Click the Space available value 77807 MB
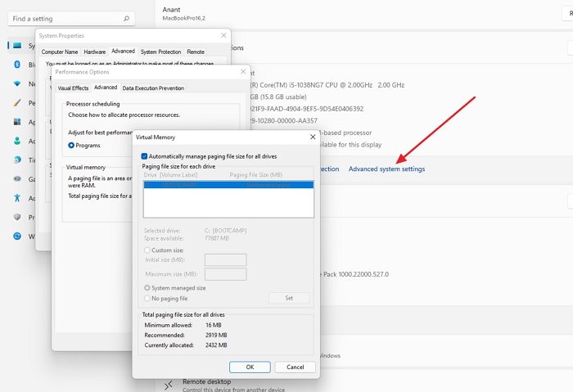This screenshot has height=392, width=573. (x=217, y=238)
